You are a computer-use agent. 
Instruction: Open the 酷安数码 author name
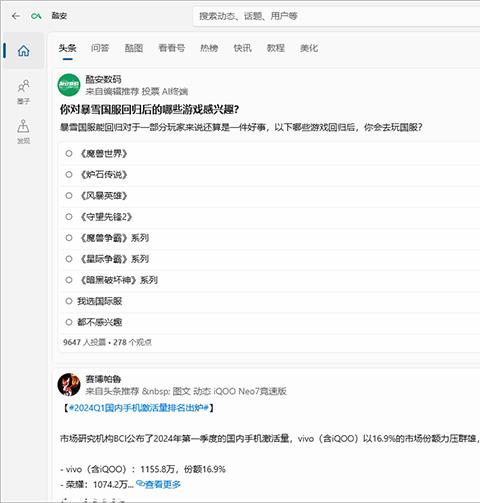coord(103,79)
